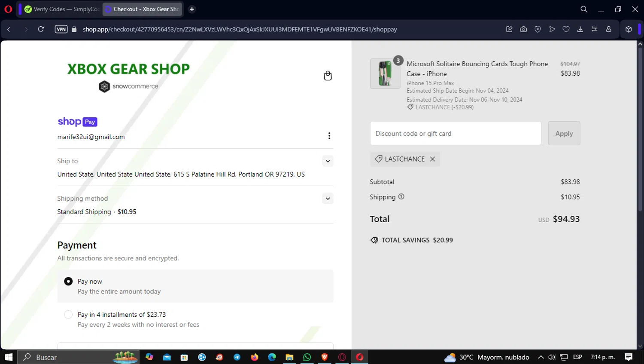Open the Opera account profile icon
Image resolution: width=644 pixels, height=364 pixels.
608,29
